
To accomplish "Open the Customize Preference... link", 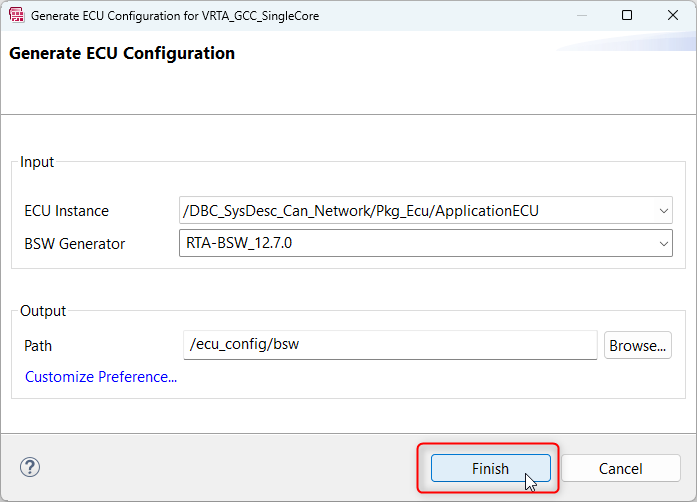I will 101,377.
